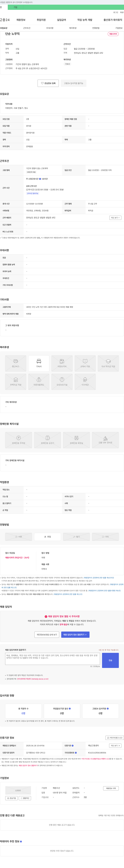124x868 pixels.
Task: Click the 건물 내부 경사로 icon
Action: click(106, 440)
